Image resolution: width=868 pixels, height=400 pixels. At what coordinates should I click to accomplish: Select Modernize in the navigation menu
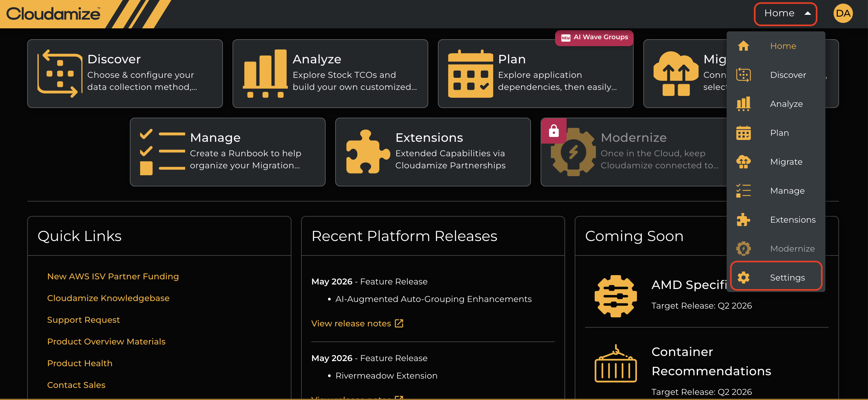776,248
